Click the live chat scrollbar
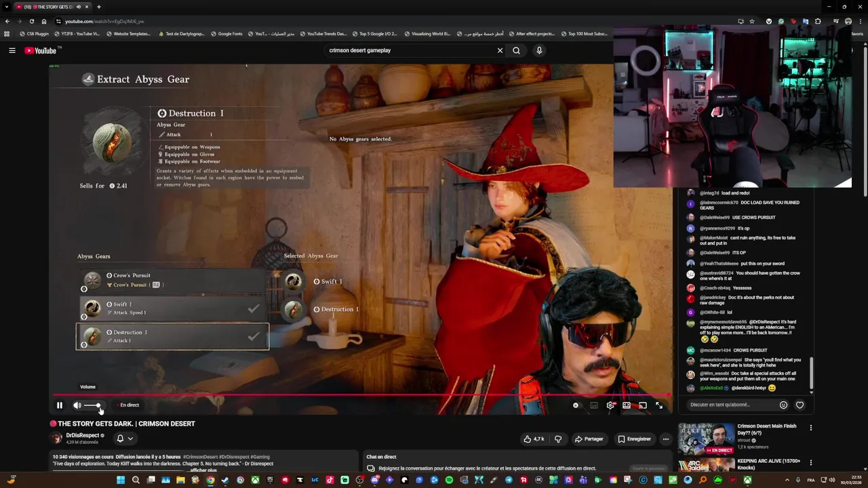 (811, 374)
